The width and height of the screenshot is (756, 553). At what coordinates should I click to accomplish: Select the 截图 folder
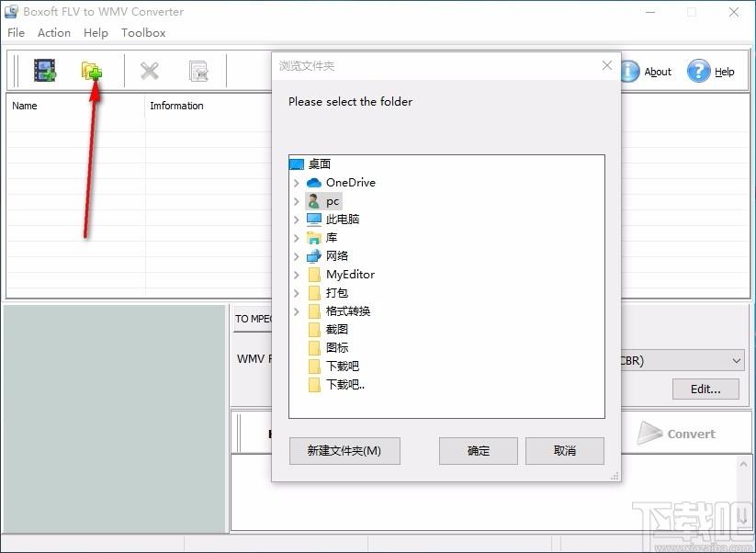pos(336,330)
